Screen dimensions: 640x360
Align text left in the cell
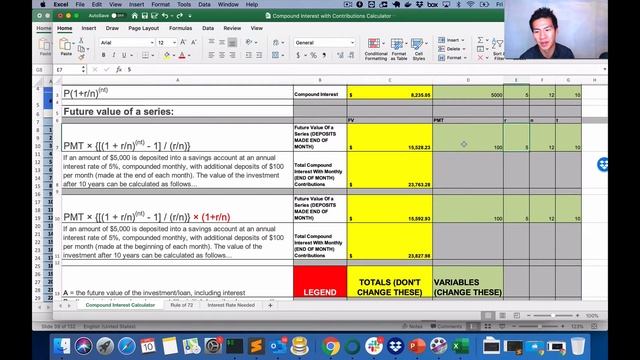click(x=211, y=55)
